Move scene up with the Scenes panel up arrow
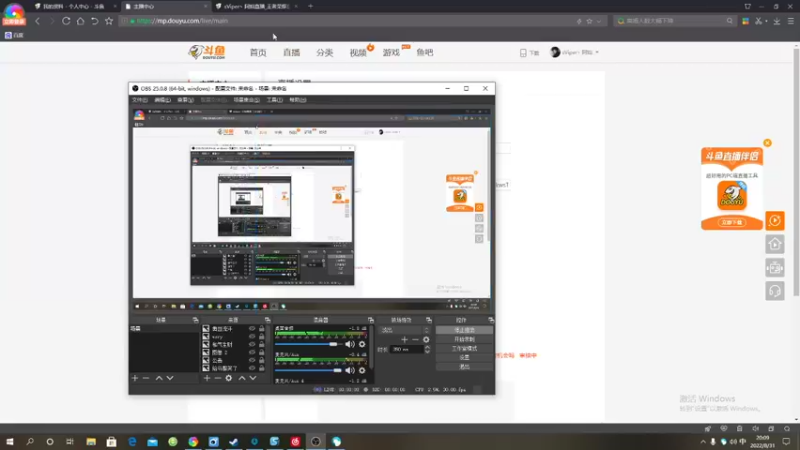This screenshot has width=800, height=450. click(159, 378)
